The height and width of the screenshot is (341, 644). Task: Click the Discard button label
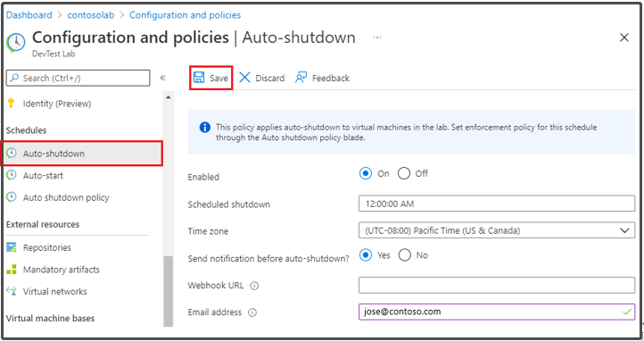pyautogui.click(x=270, y=78)
